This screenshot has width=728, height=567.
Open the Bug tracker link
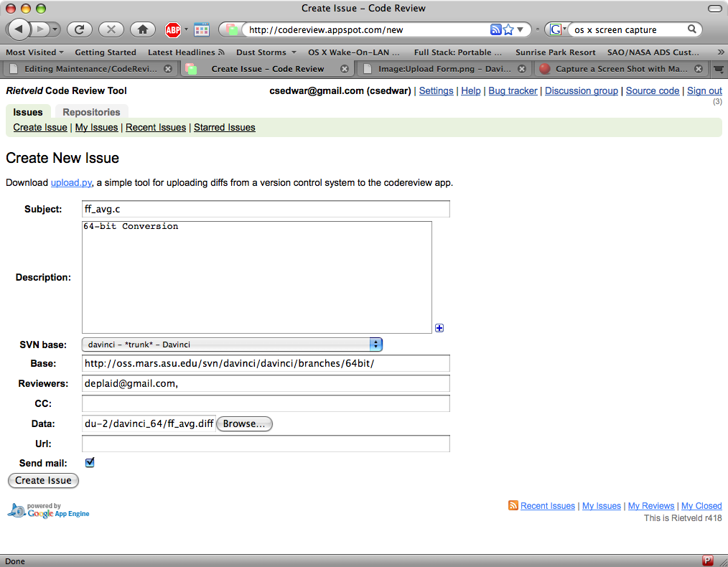(x=513, y=91)
